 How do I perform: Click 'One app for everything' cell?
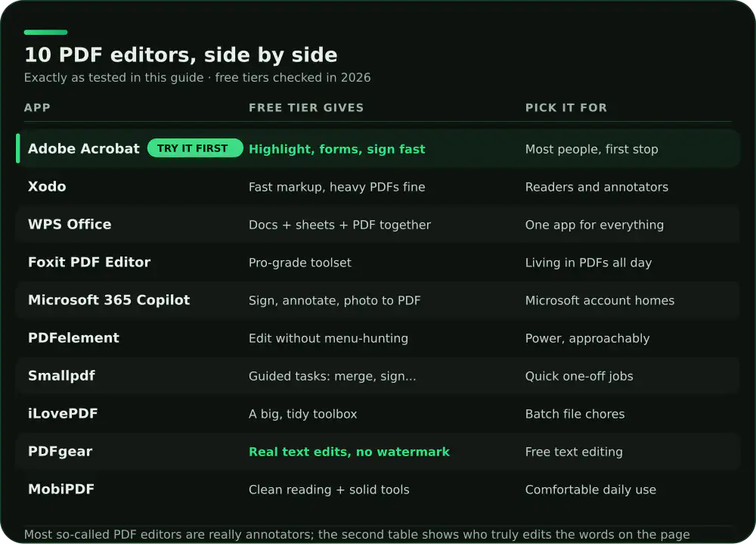[594, 225]
